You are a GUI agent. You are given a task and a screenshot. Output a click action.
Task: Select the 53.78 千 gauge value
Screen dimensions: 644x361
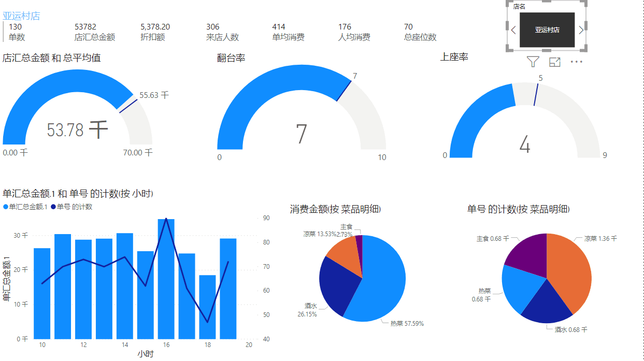click(77, 130)
